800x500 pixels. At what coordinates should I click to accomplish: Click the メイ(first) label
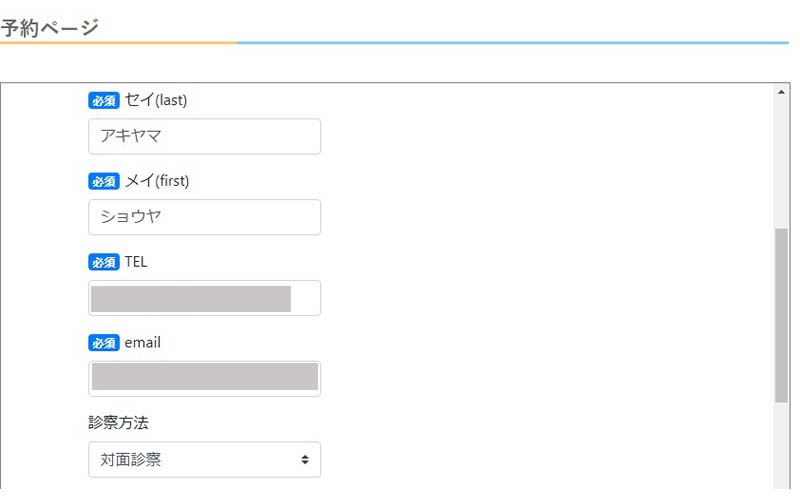[x=157, y=181]
